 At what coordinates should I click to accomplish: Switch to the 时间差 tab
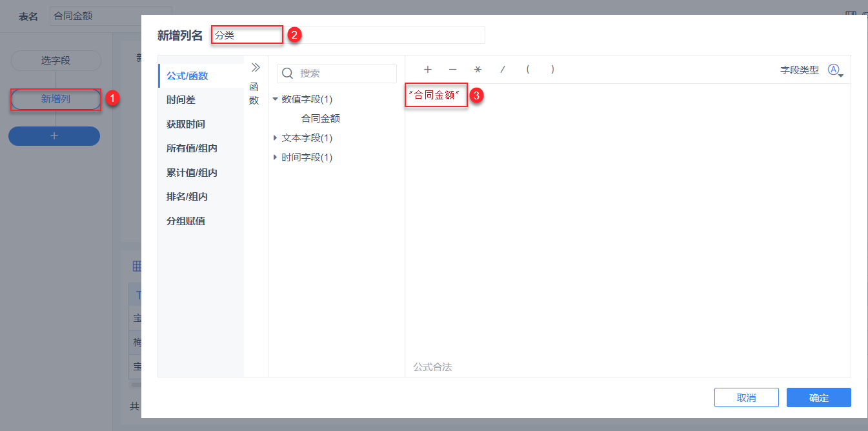pos(201,100)
